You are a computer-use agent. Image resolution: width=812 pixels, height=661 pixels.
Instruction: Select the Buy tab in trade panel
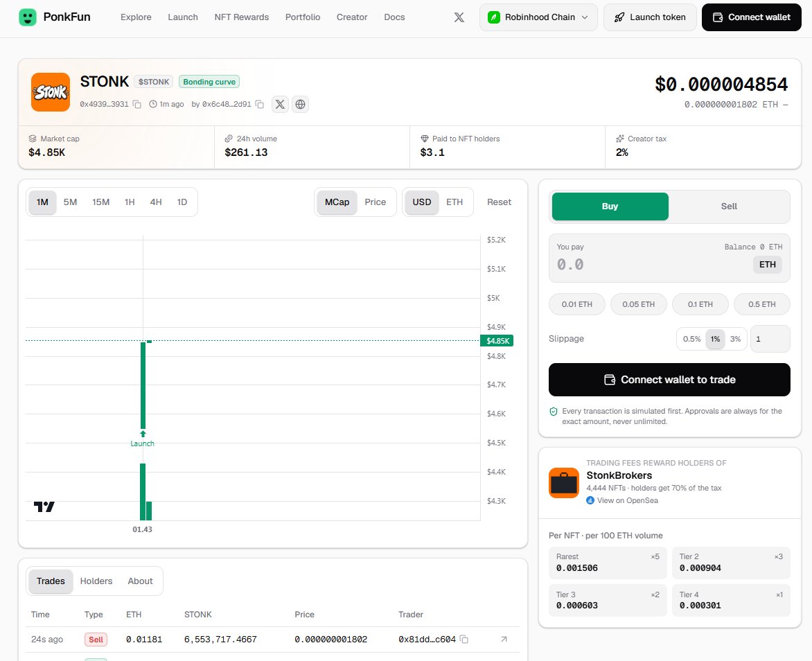pos(610,206)
